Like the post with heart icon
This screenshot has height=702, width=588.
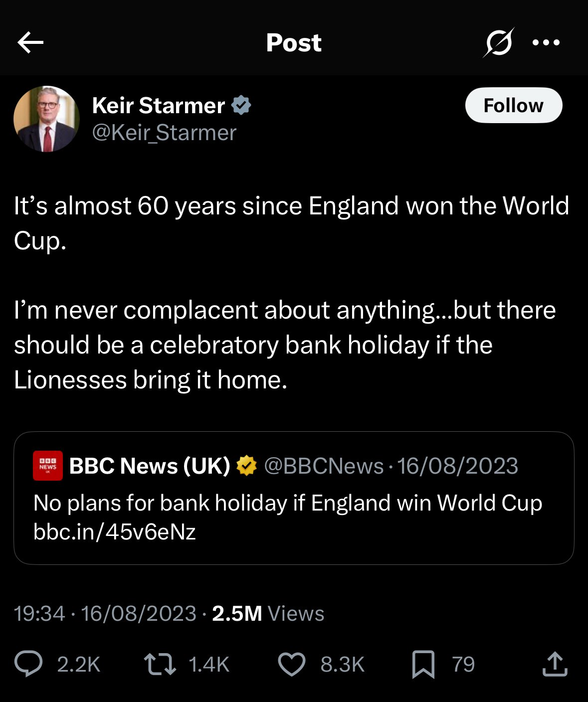coord(291,665)
